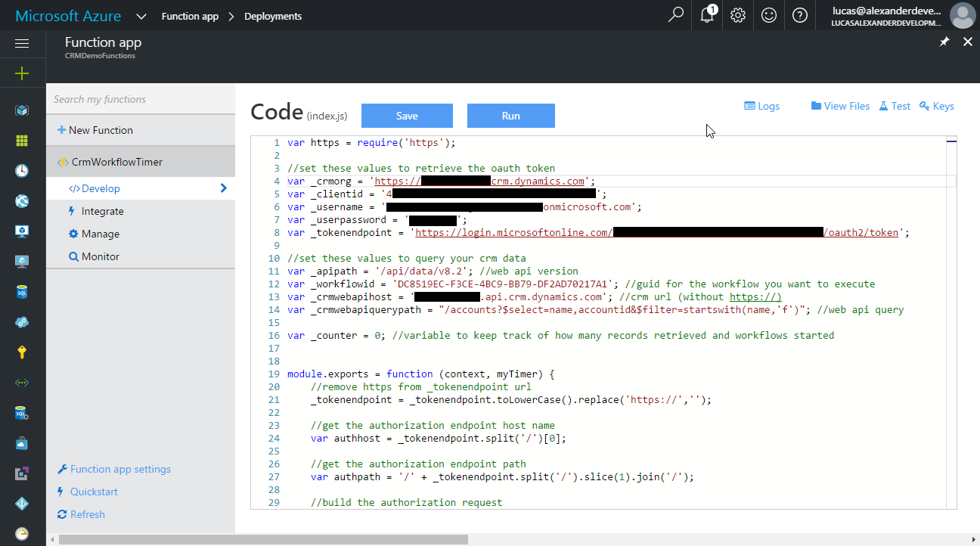Click the code editor minimap scroll marker
Image resolution: width=980 pixels, height=546 pixels.
[x=951, y=141]
